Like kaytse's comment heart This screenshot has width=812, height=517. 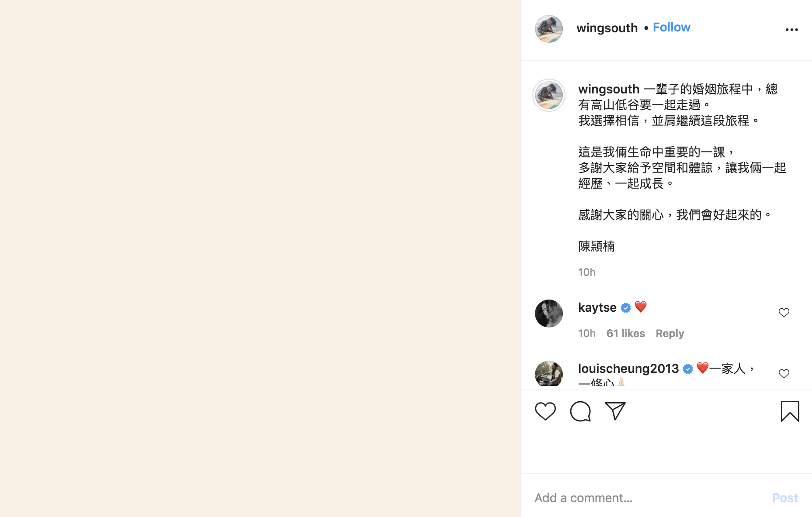(784, 313)
